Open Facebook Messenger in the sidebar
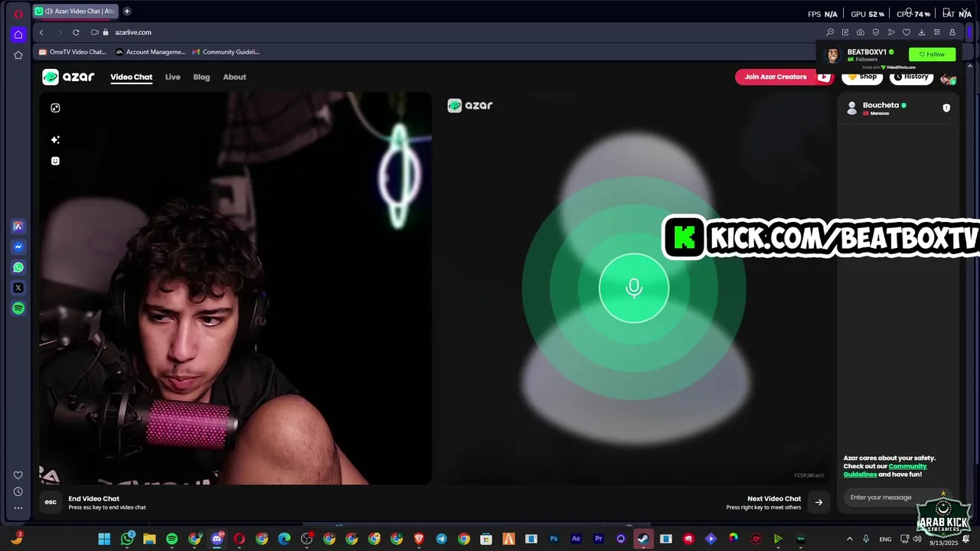The width and height of the screenshot is (980, 551). (x=18, y=247)
